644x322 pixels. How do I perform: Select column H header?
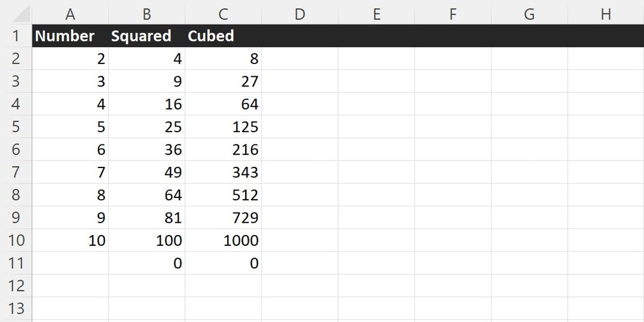[606, 14]
